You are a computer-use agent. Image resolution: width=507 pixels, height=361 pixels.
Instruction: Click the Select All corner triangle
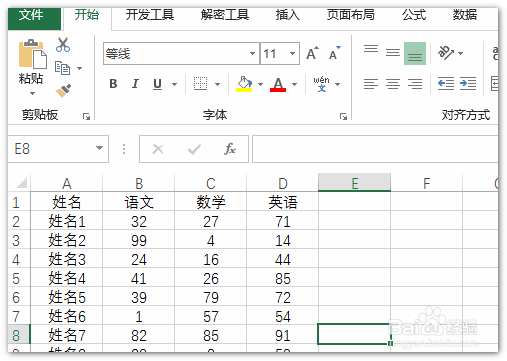21,183
